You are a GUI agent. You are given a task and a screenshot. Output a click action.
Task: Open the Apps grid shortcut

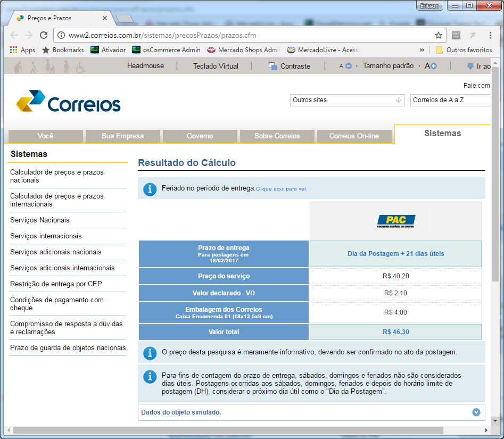[22, 50]
